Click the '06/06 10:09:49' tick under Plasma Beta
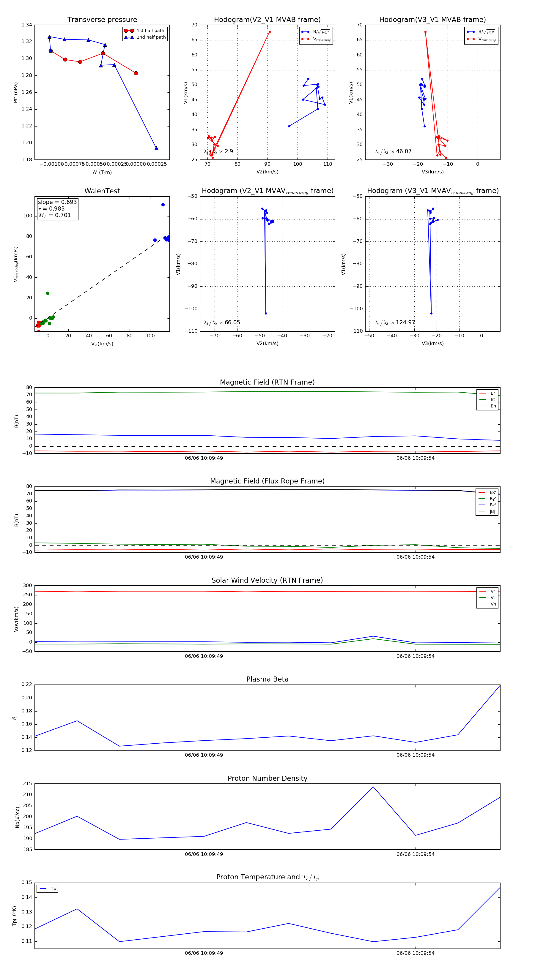 [204, 755]
